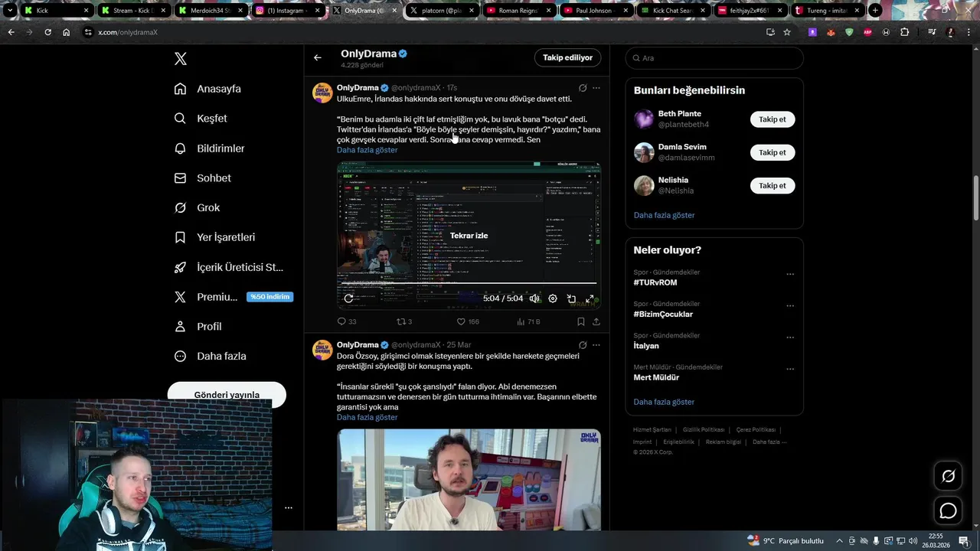Image resolution: width=980 pixels, height=551 pixels.
Task: Open floating chat bubble button
Action: (x=948, y=510)
